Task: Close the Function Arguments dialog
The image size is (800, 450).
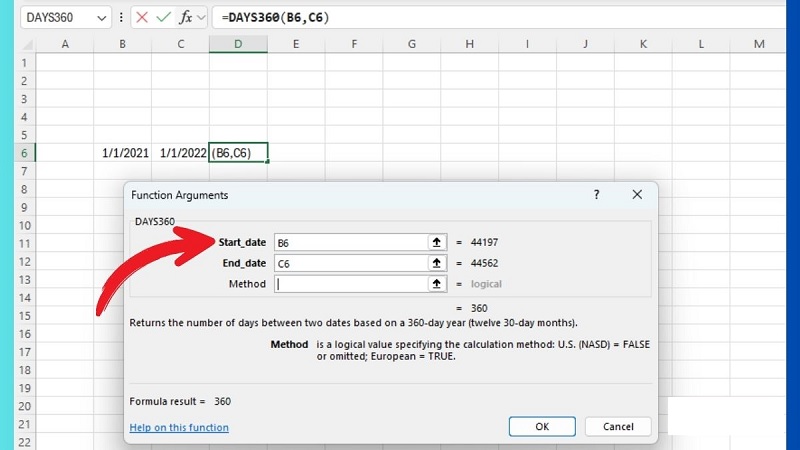Action: tap(637, 195)
